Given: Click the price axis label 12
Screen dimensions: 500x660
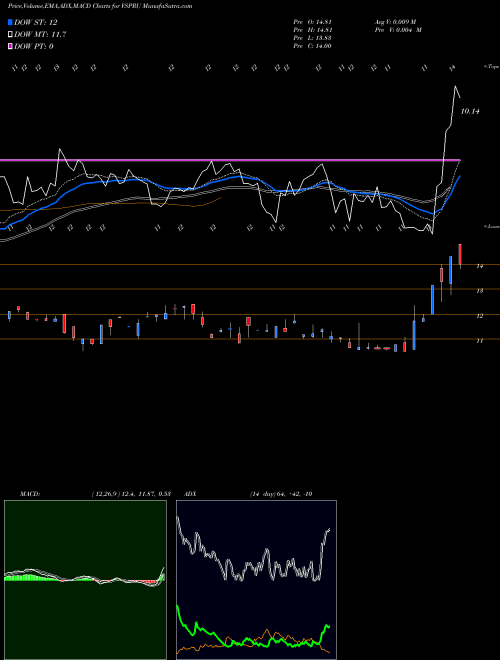Looking at the screenshot, I should 479,316.
